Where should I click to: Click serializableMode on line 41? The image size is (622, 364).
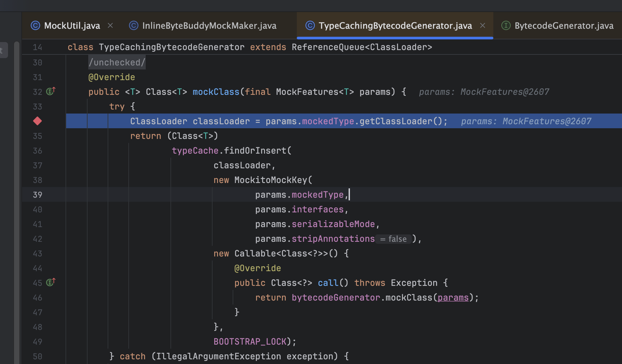pyautogui.click(x=333, y=224)
